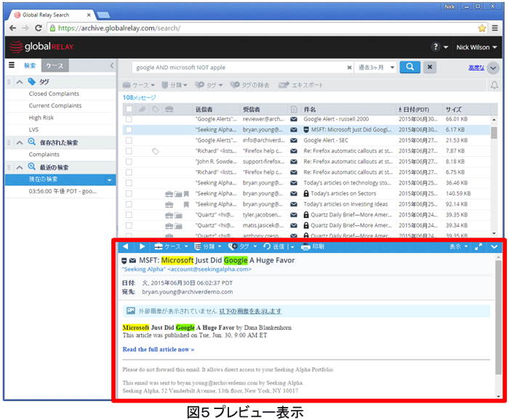509x420 pixels.
Task: Reload the page with the browser refresh icon
Action: click(39, 28)
